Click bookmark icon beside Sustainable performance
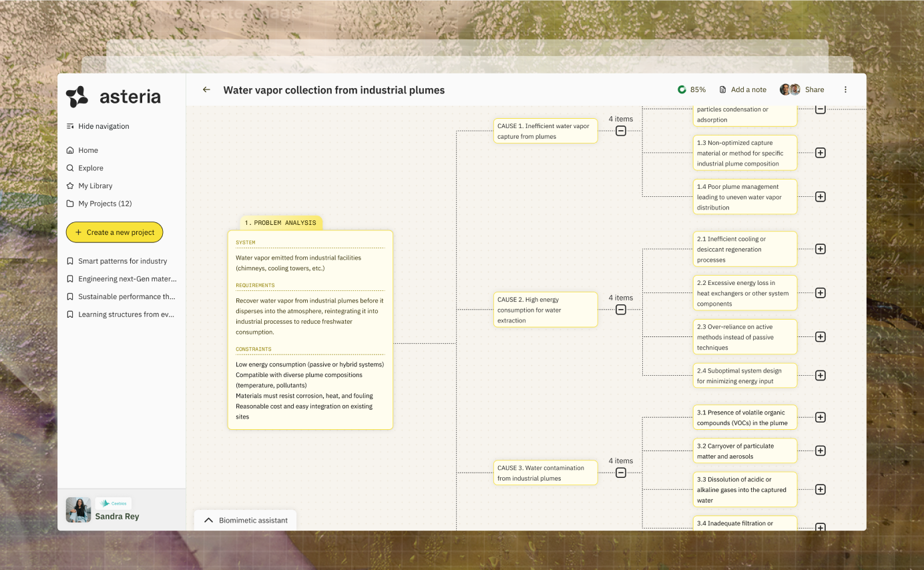The height and width of the screenshot is (570, 924). click(x=70, y=296)
